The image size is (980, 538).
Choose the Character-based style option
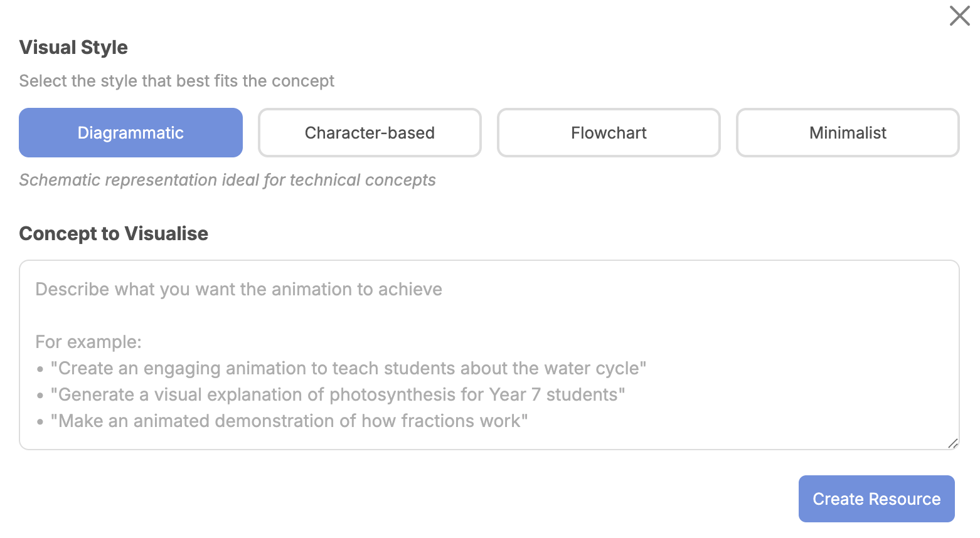[370, 133]
